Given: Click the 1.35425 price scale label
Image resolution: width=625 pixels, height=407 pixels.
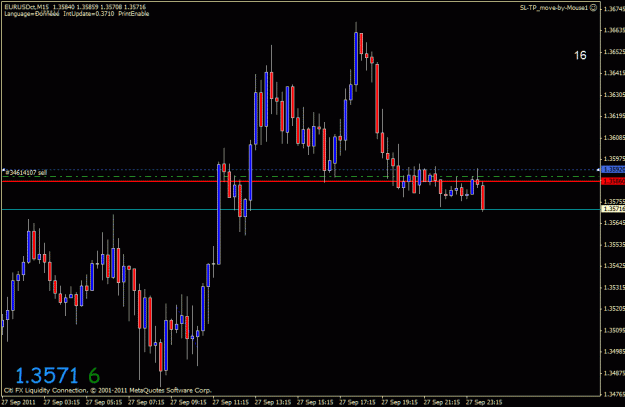Looking at the screenshot, I should pyautogui.click(x=614, y=265).
